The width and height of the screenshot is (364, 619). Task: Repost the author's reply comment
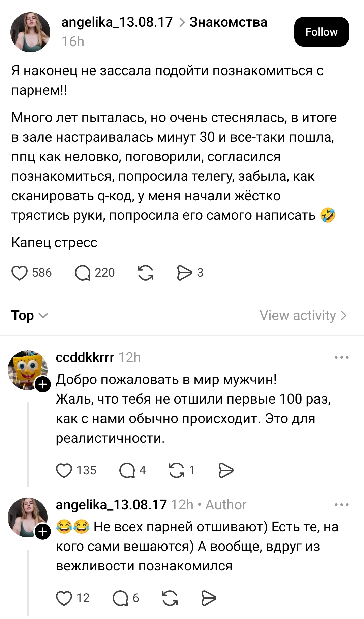[x=170, y=598]
